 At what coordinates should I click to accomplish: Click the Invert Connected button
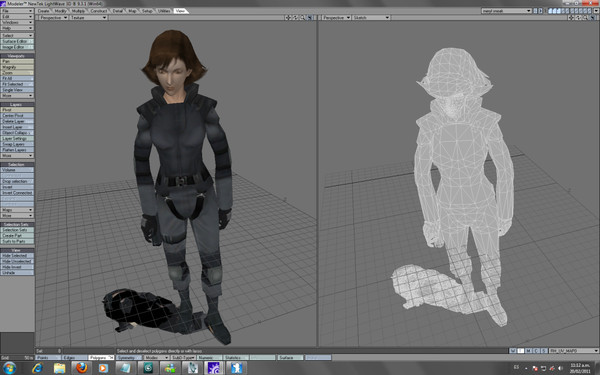(x=17, y=193)
